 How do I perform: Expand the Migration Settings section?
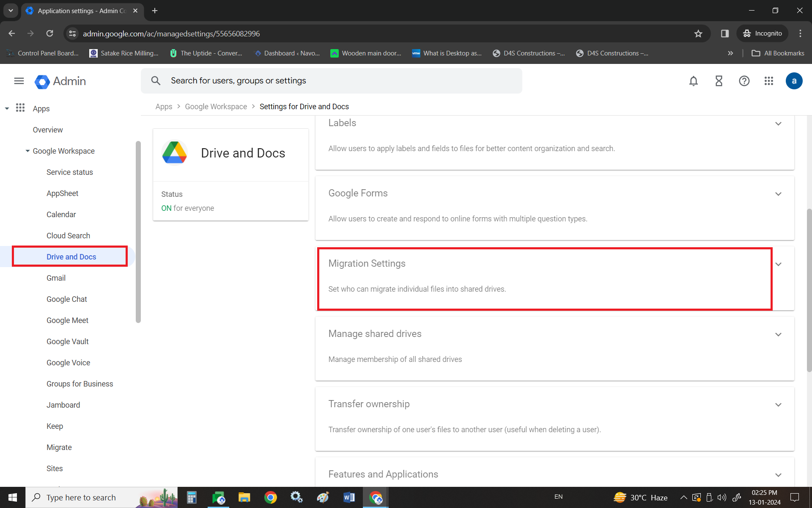coord(778,264)
